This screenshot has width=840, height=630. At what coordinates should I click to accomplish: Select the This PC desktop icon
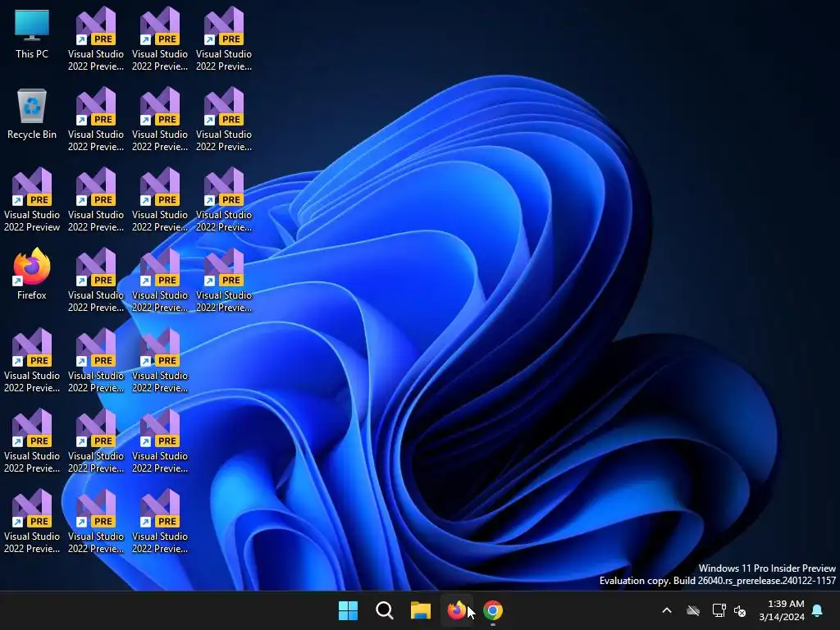pyautogui.click(x=32, y=33)
